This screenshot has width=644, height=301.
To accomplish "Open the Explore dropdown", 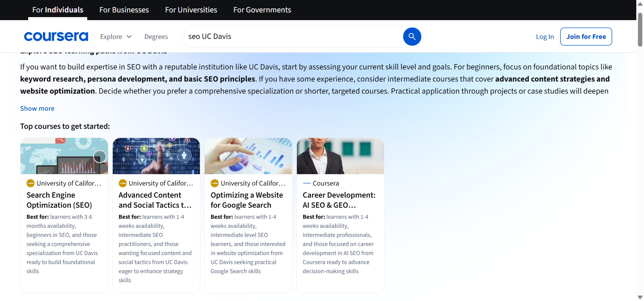I will [x=115, y=36].
